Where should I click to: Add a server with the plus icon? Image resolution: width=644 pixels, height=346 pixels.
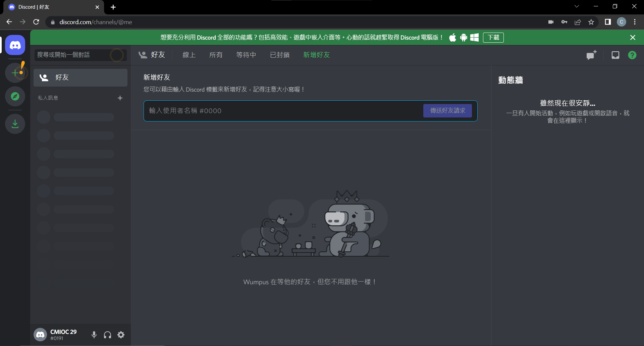[15, 73]
